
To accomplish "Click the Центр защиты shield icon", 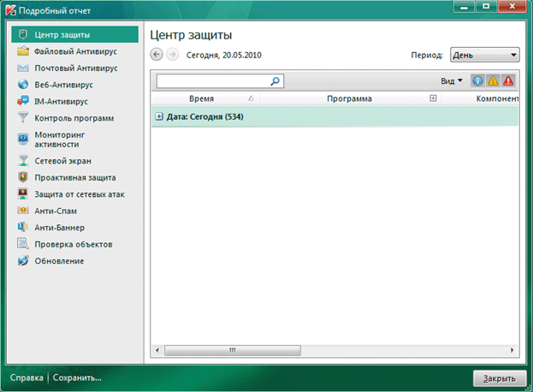I will (x=23, y=34).
